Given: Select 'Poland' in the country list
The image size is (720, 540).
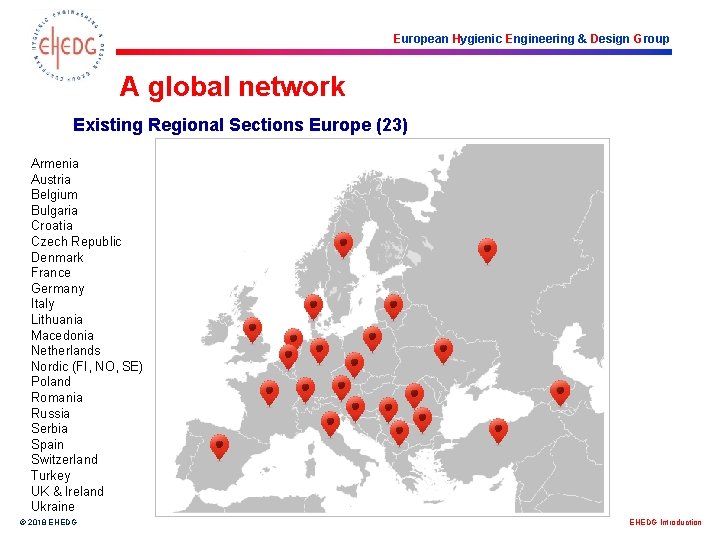Looking at the screenshot, I should pyautogui.click(x=51, y=382).
